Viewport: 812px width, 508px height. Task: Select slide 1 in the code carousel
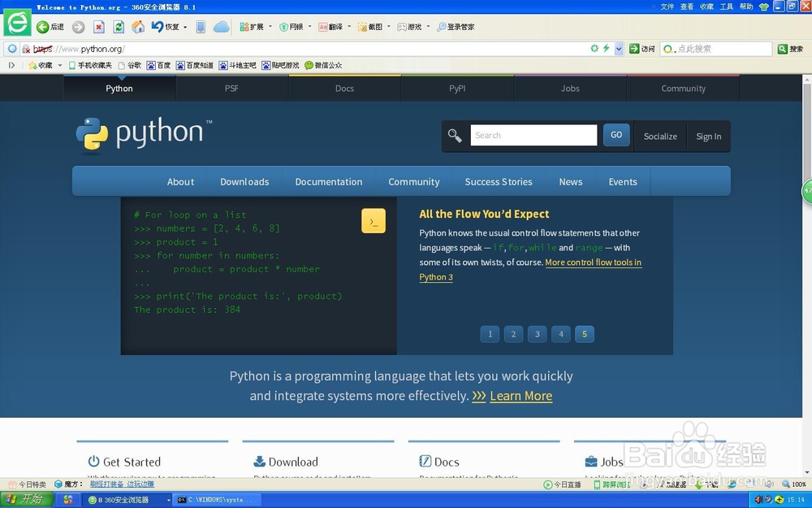tap(490, 334)
